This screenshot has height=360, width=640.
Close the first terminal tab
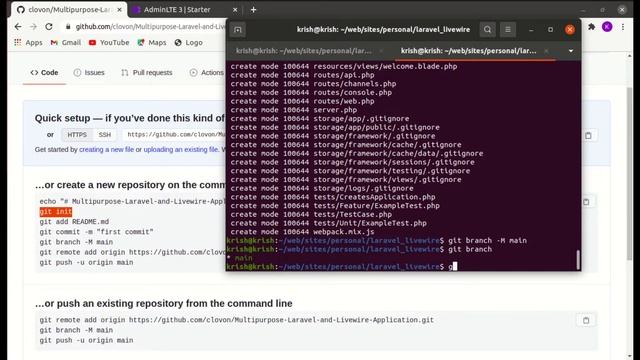[x=381, y=51]
